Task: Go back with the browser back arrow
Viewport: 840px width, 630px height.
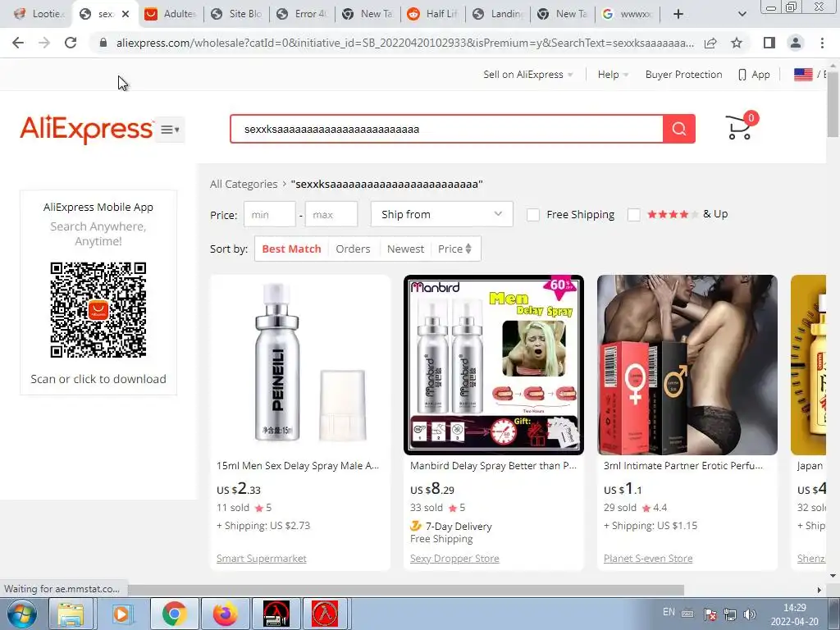Action: pyautogui.click(x=18, y=43)
